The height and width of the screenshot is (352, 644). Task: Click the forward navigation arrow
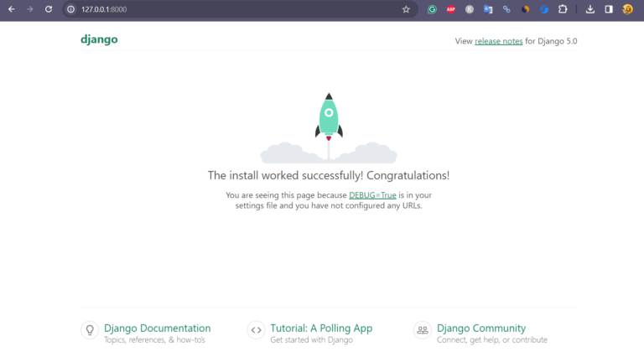click(29, 9)
